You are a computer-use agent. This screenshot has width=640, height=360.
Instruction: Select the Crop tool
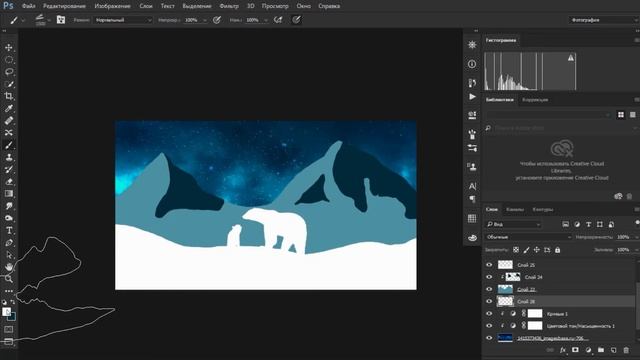pyautogui.click(x=9, y=96)
